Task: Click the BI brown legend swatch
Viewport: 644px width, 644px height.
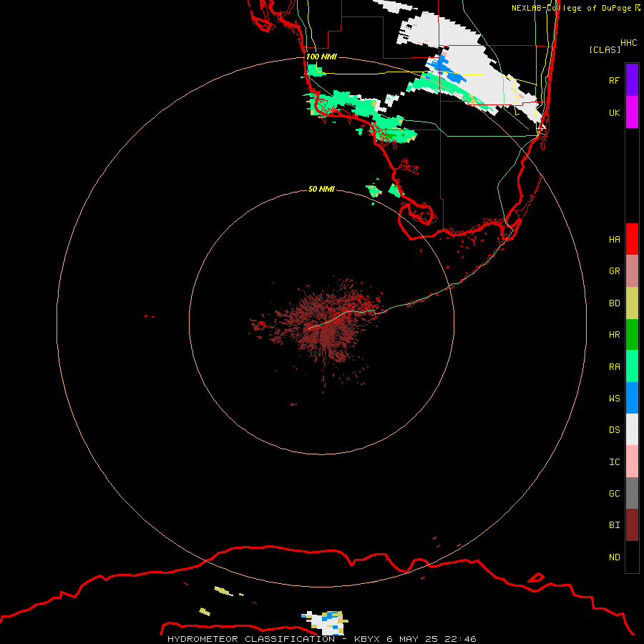Action: coord(632,525)
